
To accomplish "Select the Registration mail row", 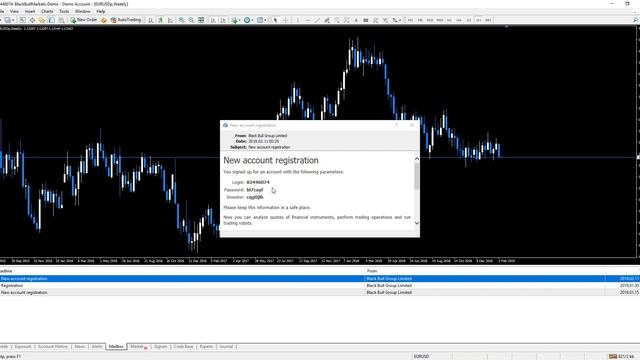I will (x=320, y=286).
